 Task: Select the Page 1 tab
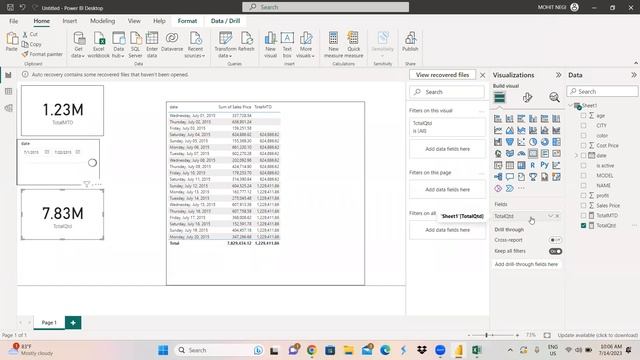point(49,322)
